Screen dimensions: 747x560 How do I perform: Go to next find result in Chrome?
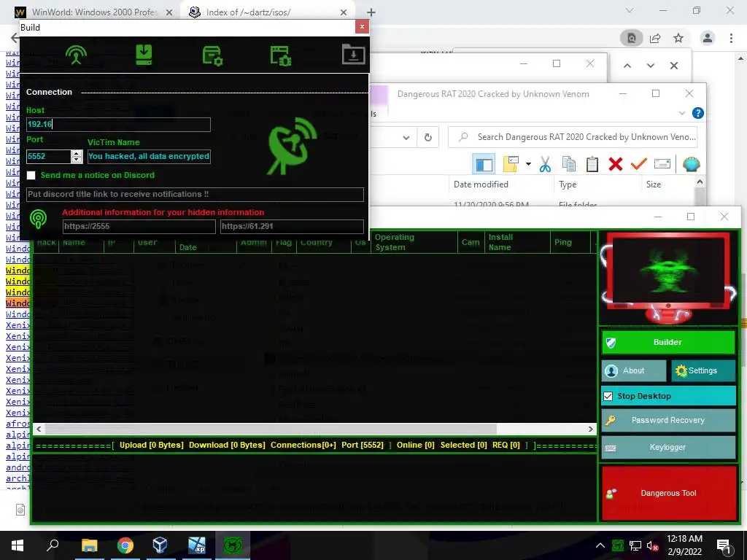point(651,66)
